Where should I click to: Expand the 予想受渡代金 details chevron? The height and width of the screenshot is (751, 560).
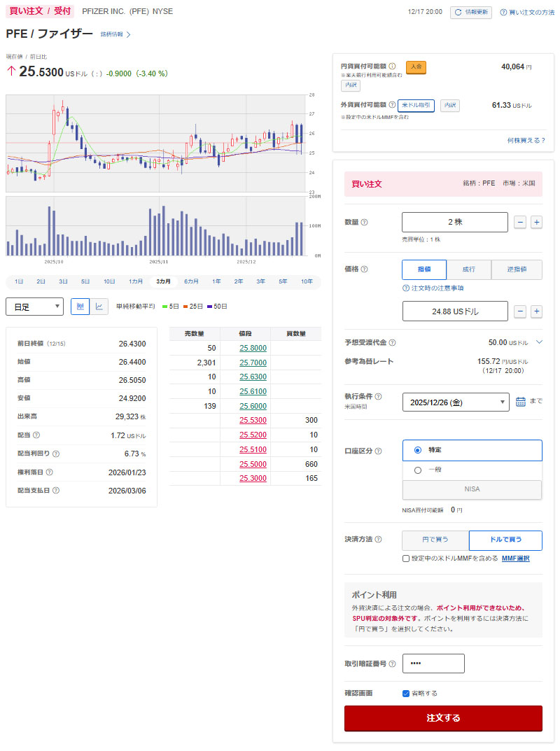pyautogui.click(x=538, y=342)
